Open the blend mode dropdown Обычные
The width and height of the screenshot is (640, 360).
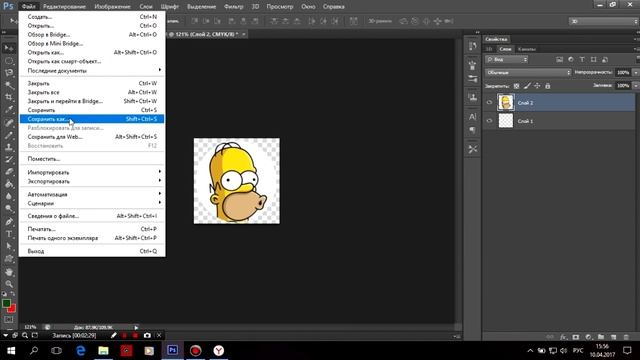528,72
